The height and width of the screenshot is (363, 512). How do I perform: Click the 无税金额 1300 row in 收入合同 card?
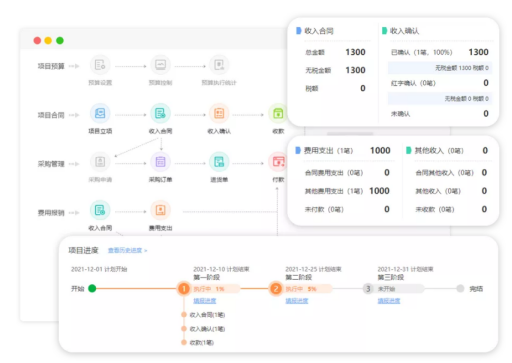tap(335, 70)
